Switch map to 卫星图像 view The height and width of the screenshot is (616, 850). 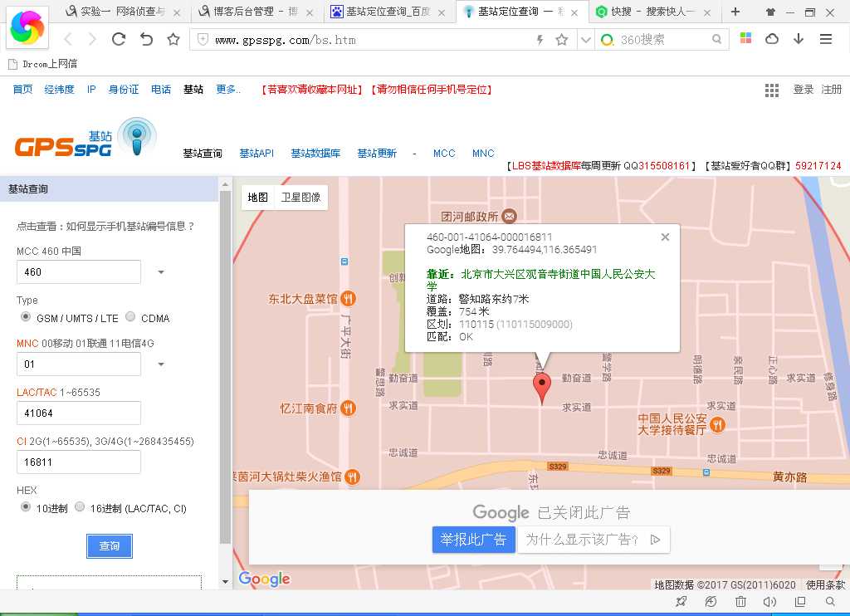(300, 198)
